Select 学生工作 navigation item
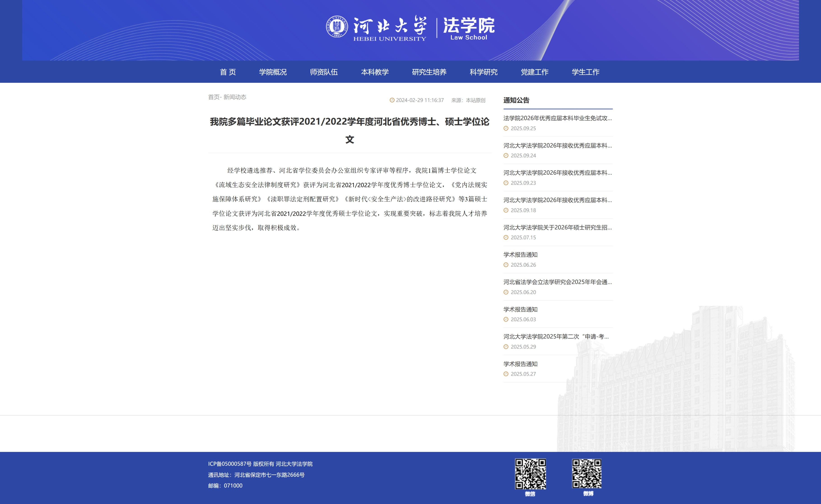This screenshot has width=821, height=504. 585,72
